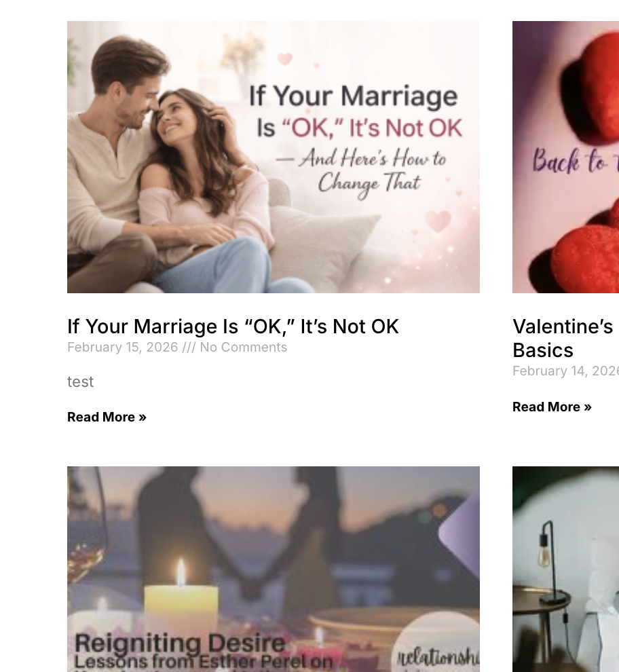Select the February 14 post date

(566, 371)
